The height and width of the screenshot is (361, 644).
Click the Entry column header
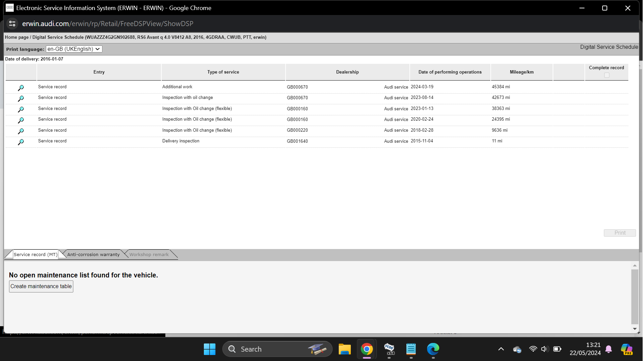pos(99,72)
